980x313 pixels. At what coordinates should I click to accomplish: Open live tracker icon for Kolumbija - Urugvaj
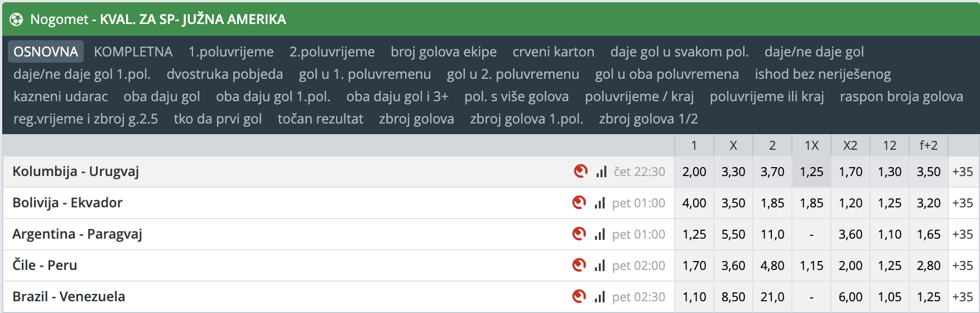click(581, 171)
